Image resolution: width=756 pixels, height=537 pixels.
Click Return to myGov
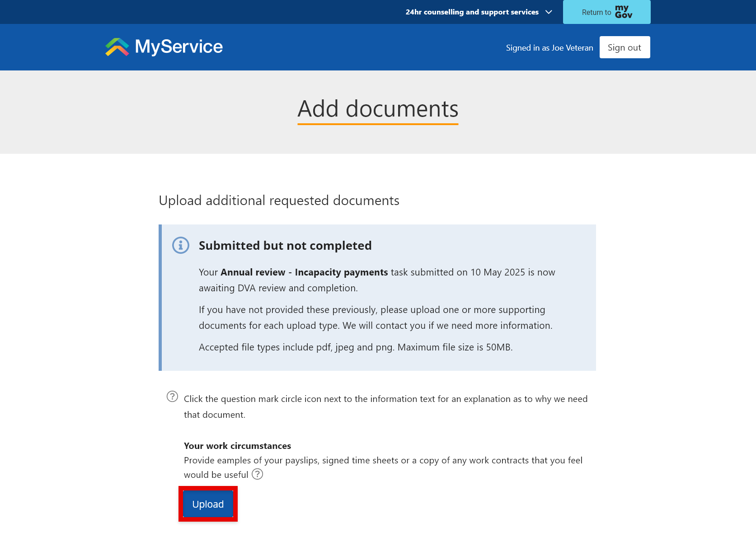pos(606,12)
